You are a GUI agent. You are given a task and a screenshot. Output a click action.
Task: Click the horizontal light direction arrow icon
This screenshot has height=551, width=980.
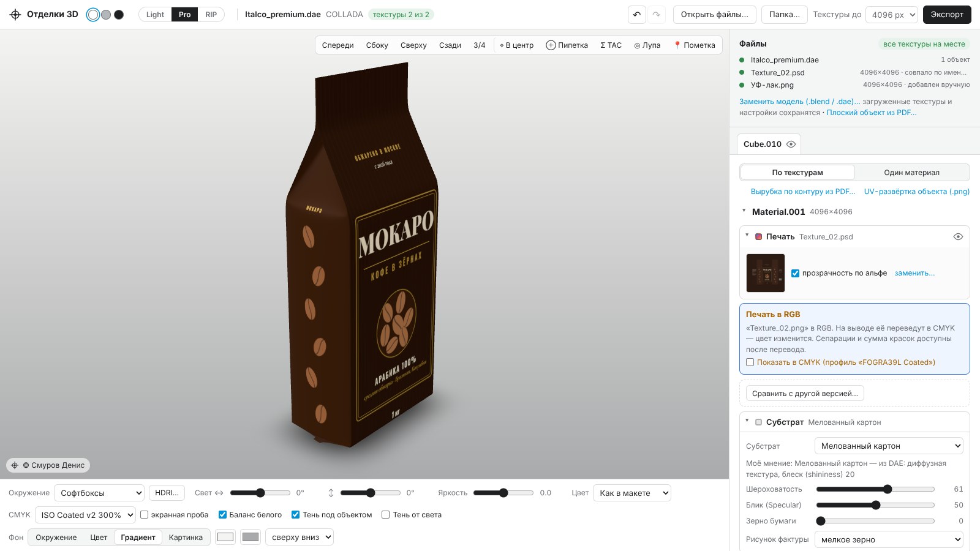point(219,493)
